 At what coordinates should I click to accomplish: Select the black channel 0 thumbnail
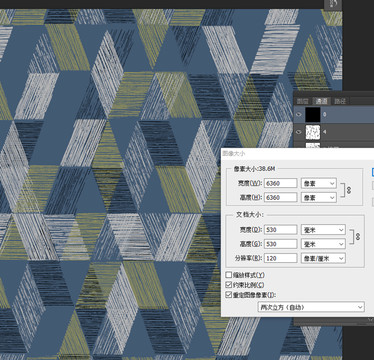click(x=313, y=115)
